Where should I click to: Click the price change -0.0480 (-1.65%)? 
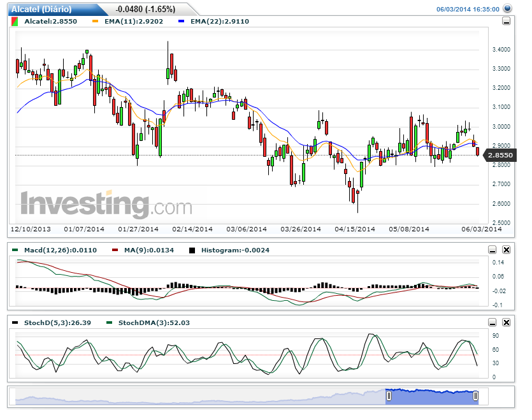tap(145, 9)
